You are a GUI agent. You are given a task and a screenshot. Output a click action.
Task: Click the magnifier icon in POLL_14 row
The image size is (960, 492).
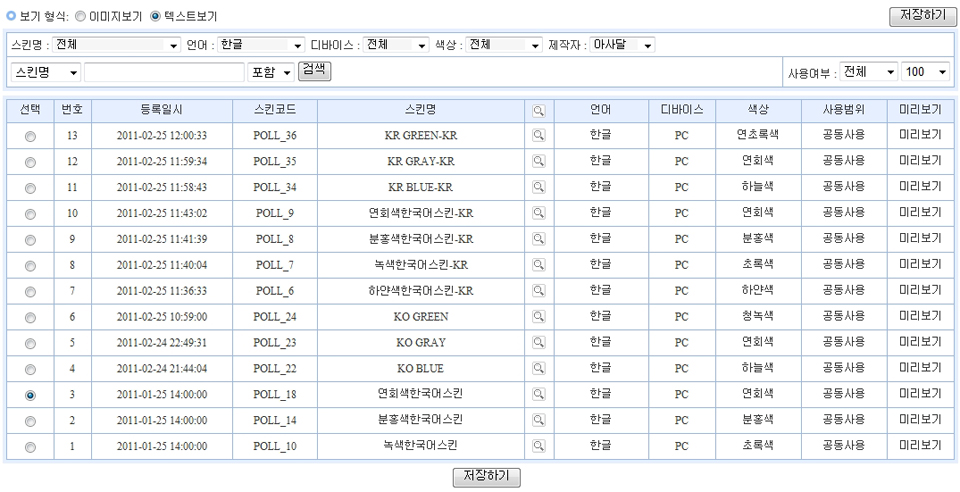[x=538, y=420]
